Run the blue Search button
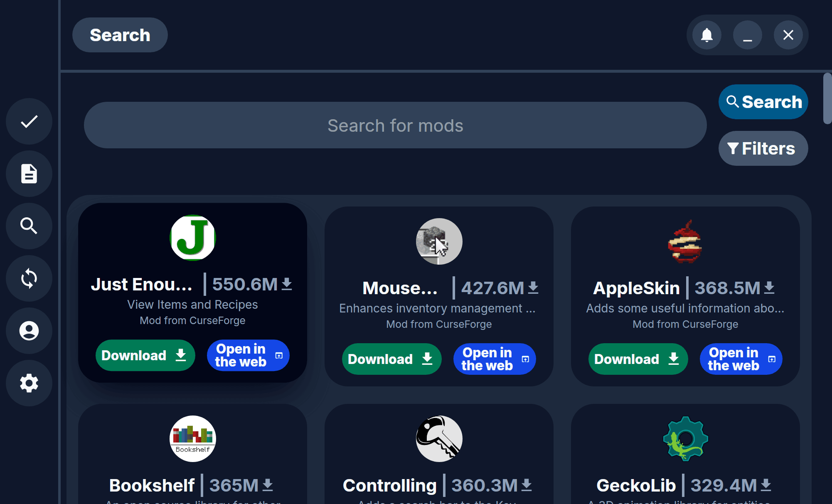Screen dimensions: 832x504 point(763,102)
